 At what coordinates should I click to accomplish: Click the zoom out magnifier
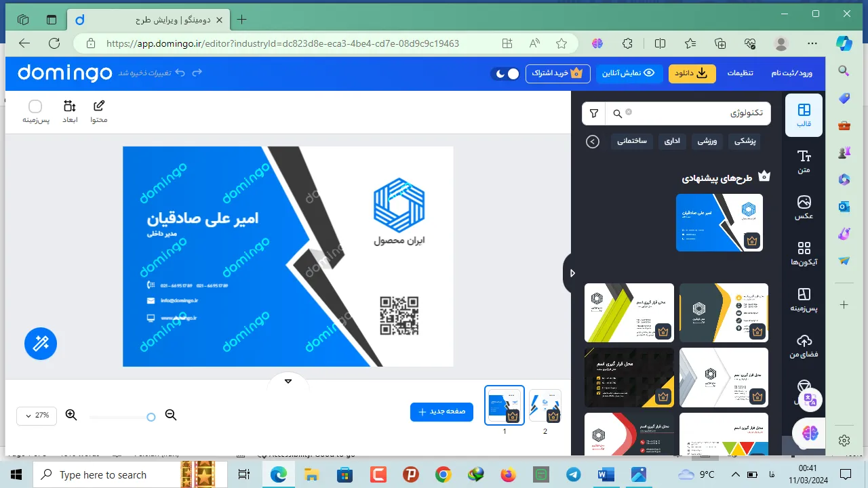click(171, 415)
